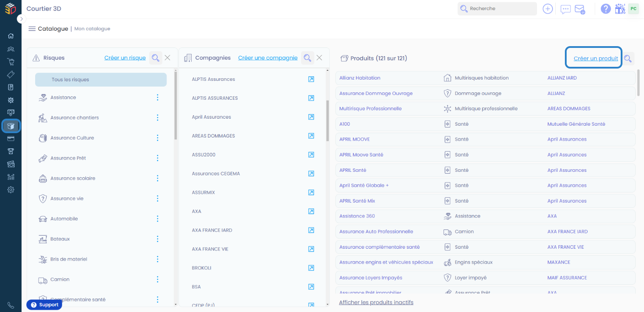
Task: Click the Mutuelle Générale Santé company link
Action: click(x=576, y=124)
